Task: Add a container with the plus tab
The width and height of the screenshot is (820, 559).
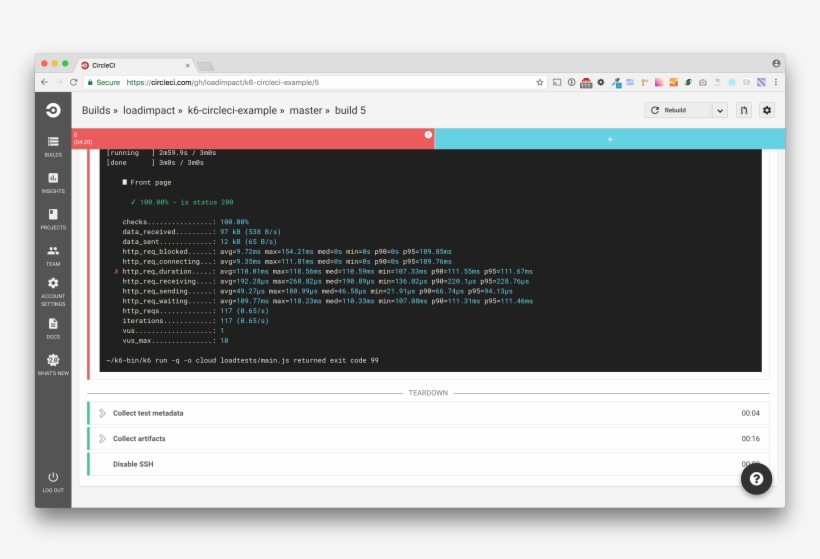Action: pyautogui.click(x=610, y=139)
